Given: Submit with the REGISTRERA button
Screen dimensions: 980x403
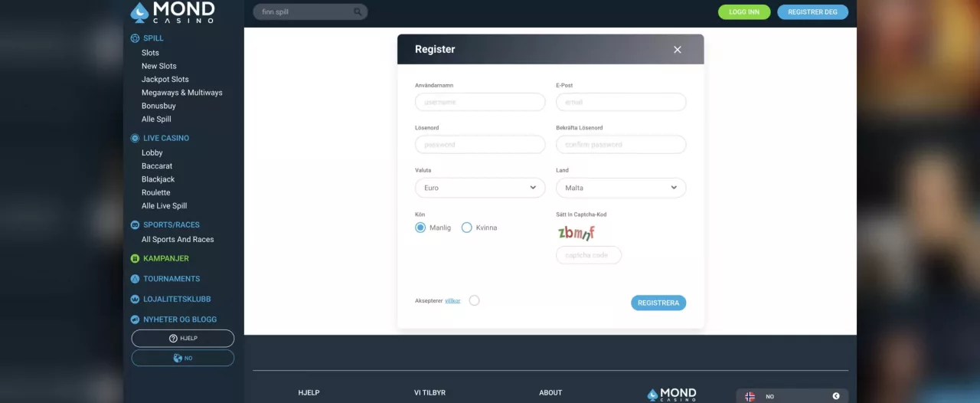Looking at the screenshot, I should point(658,303).
